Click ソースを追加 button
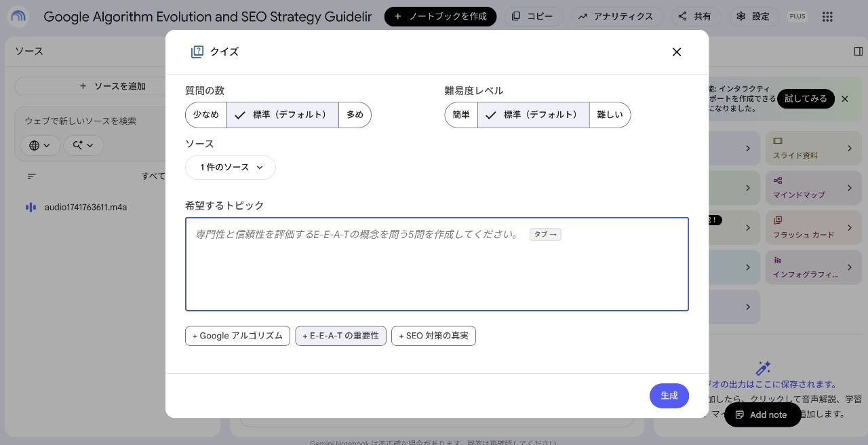 113,86
